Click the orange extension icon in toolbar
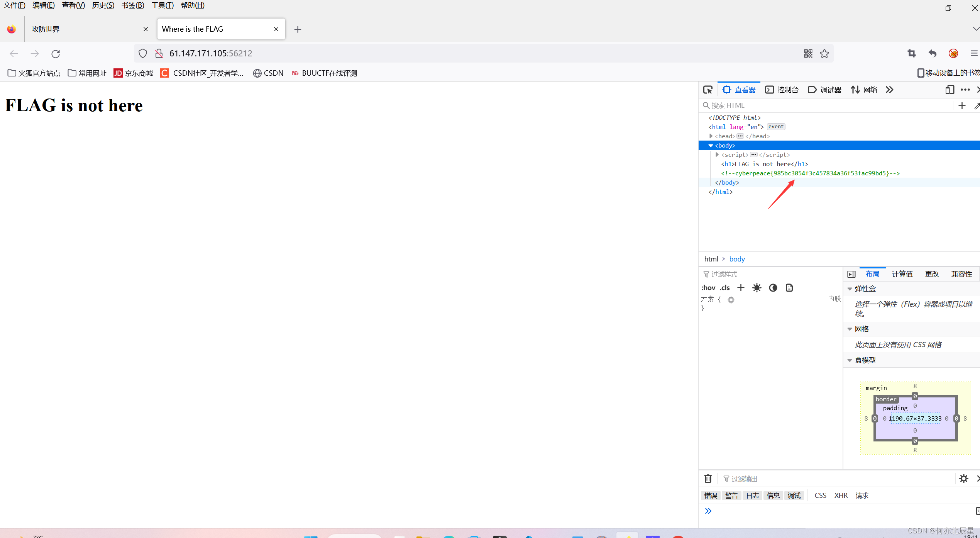Screen dimensions: 980x538 [x=953, y=53]
